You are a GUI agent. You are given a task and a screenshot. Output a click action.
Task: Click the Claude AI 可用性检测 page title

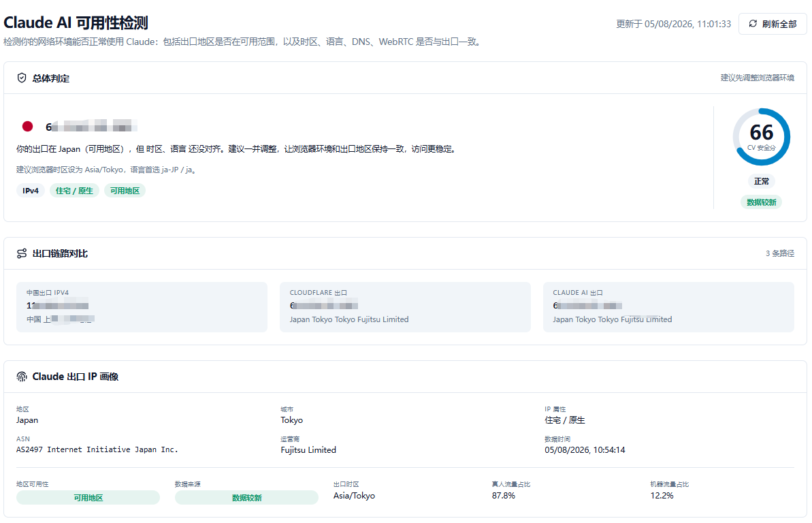[x=76, y=22]
